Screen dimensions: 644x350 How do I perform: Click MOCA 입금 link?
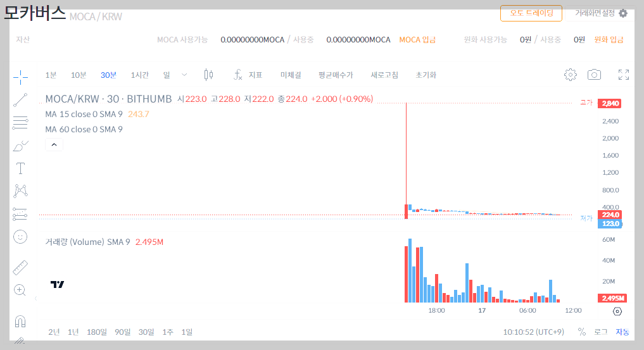[x=417, y=40]
